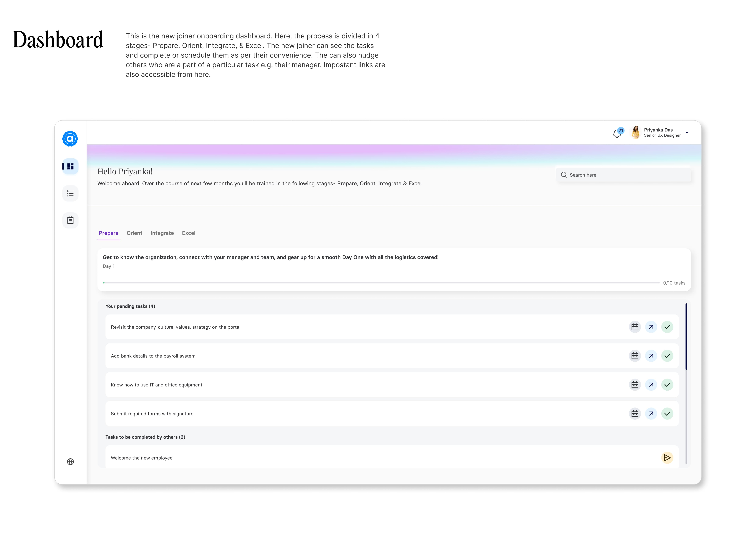Open link for Submit required forms task
Image resolution: width=756 pixels, height=535 pixels.
pos(651,414)
